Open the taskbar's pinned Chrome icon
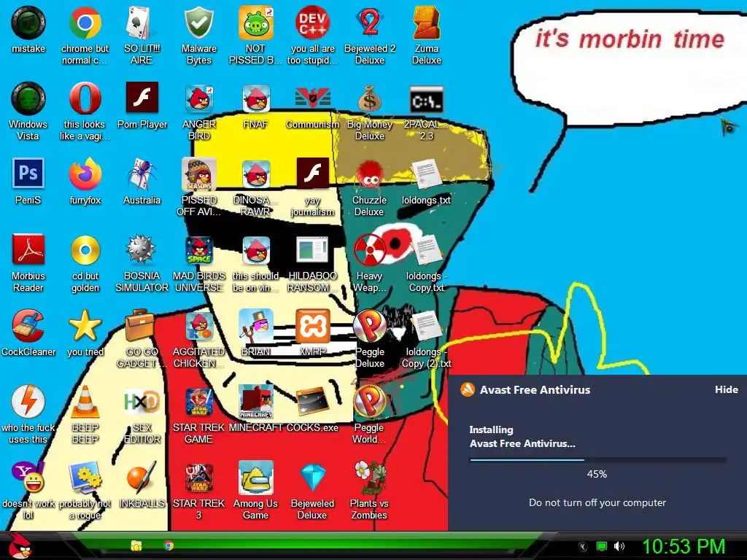This screenshot has height=560, width=747. pos(169,545)
